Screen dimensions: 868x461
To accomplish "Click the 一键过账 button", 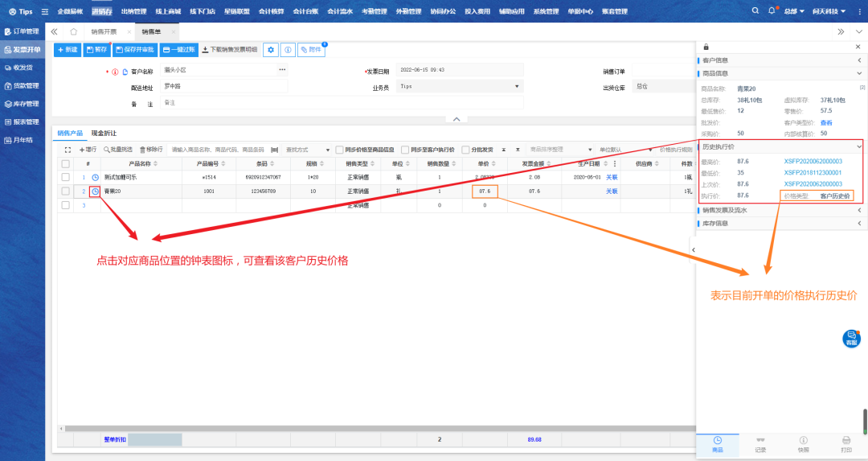I will [x=178, y=50].
